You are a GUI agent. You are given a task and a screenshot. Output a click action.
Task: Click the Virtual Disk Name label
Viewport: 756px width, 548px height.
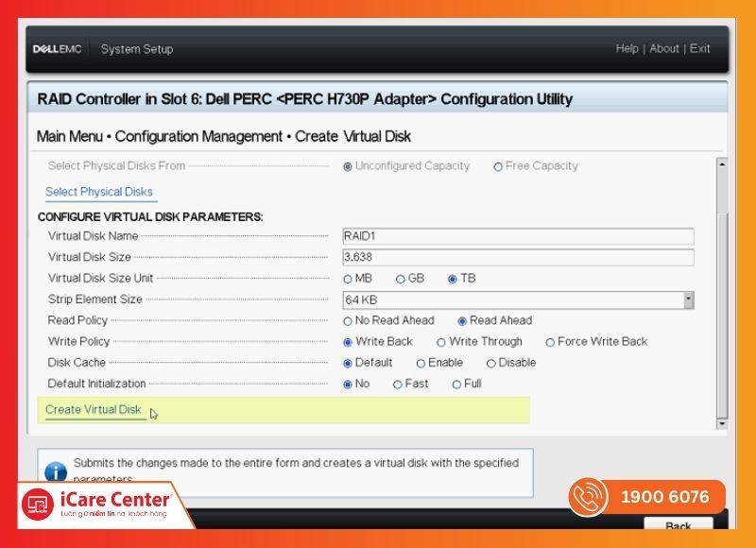(x=93, y=236)
